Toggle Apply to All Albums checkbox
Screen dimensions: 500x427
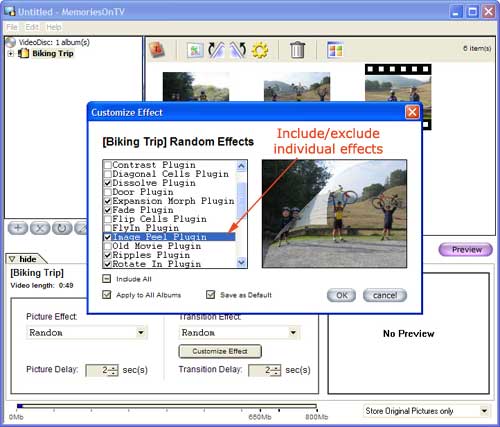pyautogui.click(x=107, y=295)
